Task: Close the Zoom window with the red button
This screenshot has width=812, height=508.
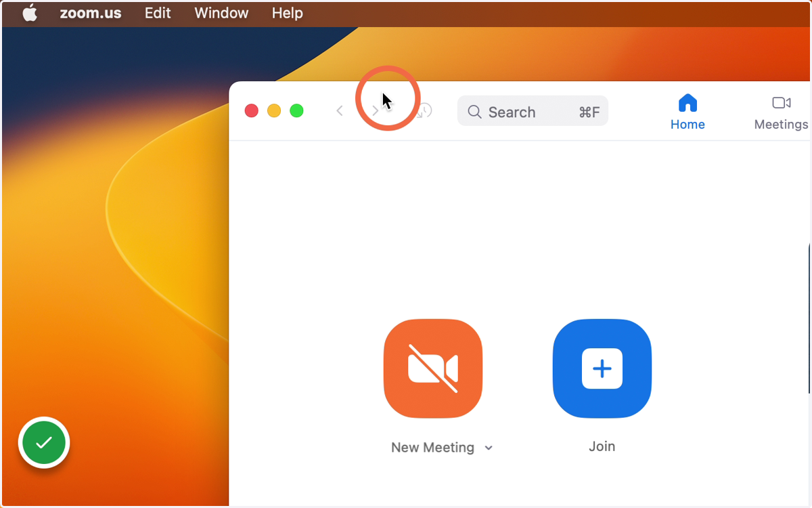Action: [252, 111]
